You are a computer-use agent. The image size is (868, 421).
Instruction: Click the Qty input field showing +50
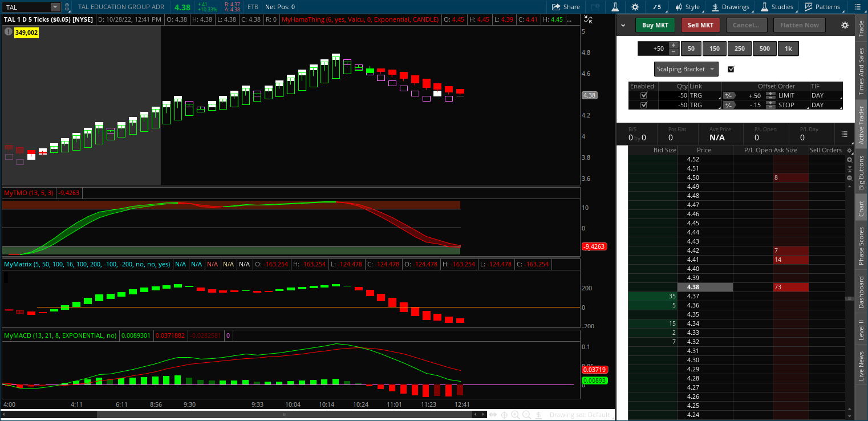click(652, 48)
